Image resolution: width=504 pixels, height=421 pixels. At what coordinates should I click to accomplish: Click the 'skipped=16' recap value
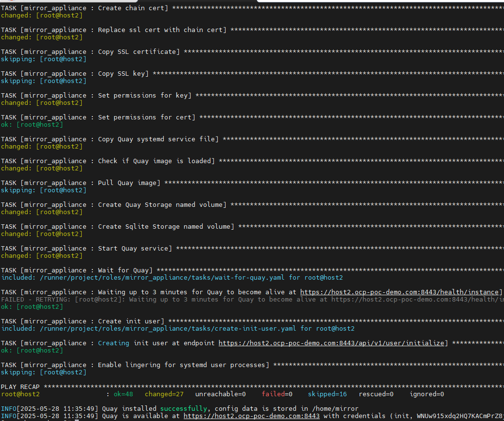327,394
